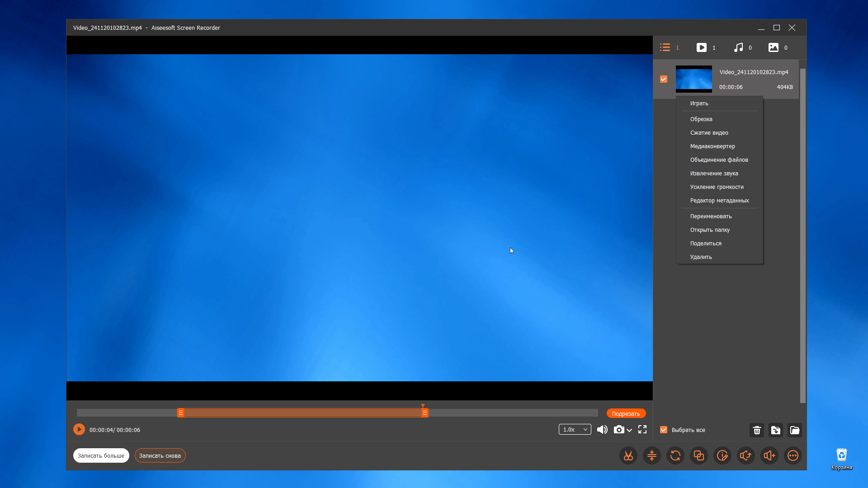Uncheck the Video_241120102823.mp4 checkbox
The height and width of the screenshot is (488, 868).
663,79
